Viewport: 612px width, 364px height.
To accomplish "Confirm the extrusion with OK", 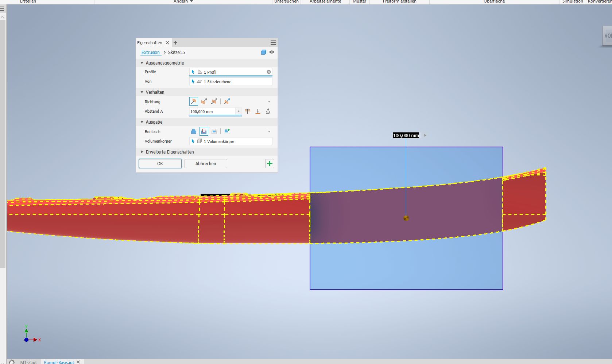I will pyautogui.click(x=160, y=164).
